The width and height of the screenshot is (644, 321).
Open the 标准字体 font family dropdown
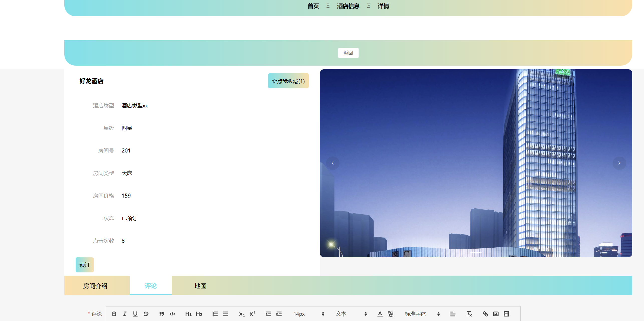click(x=422, y=314)
